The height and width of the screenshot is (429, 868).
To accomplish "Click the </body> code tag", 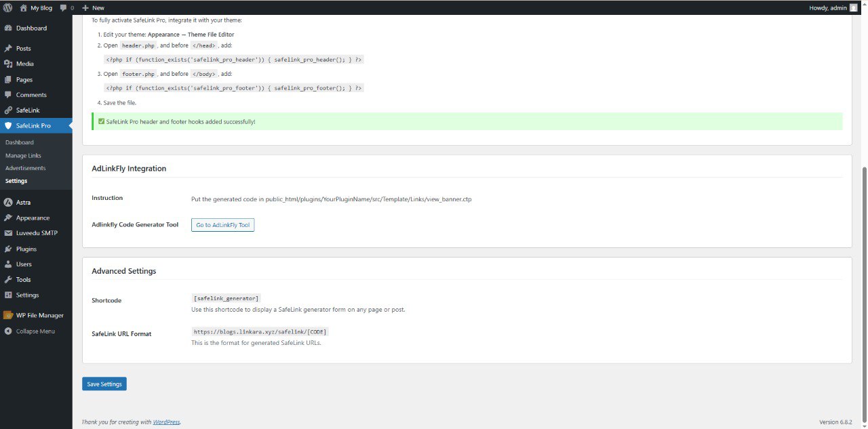I will point(204,74).
